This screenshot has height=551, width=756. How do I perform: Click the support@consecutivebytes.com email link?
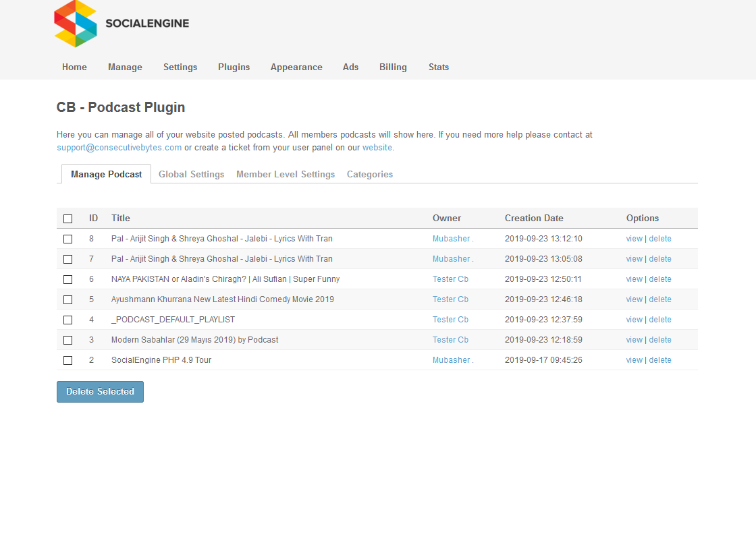119,147
